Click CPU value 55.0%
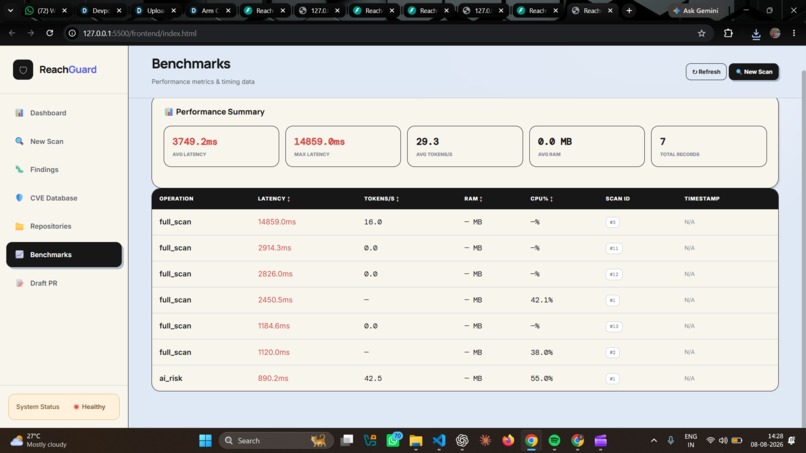This screenshot has width=806, height=453. 541,378
